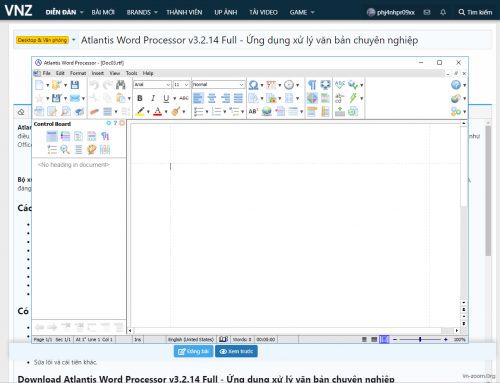
Task: Click the calendar insert date icon
Action: point(271,85)
